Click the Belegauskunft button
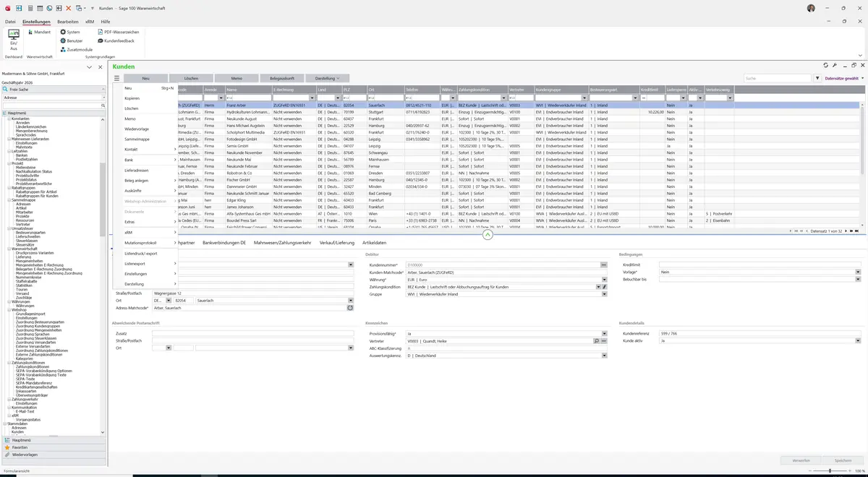Screen dimensions: 868x477 pos(282,78)
